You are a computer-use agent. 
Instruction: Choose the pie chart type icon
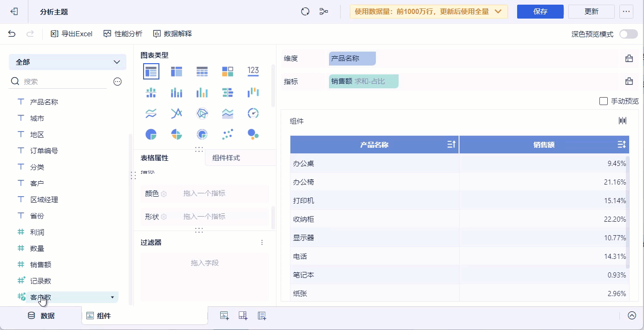pyautogui.click(x=151, y=135)
